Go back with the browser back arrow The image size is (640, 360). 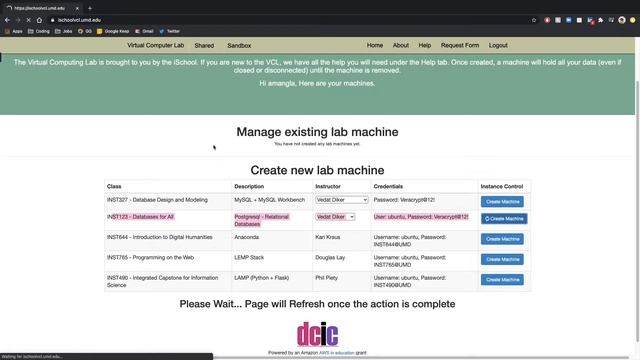(7, 20)
